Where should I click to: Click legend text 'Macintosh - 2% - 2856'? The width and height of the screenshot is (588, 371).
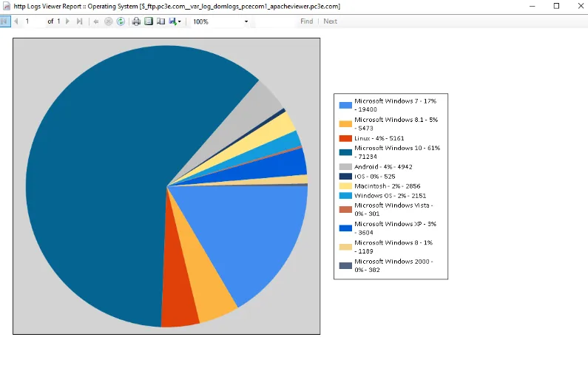point(388,186)
